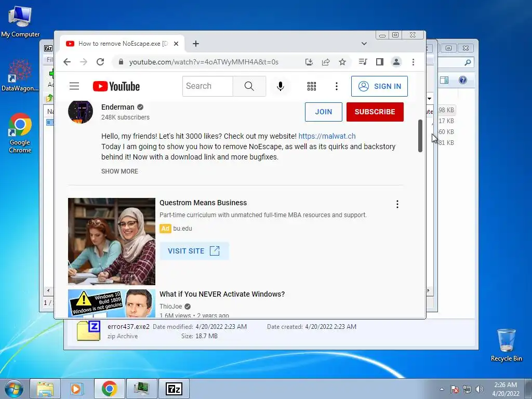Open DataWagon desktop shortcut
532x399 pixels.
(20, 75)
